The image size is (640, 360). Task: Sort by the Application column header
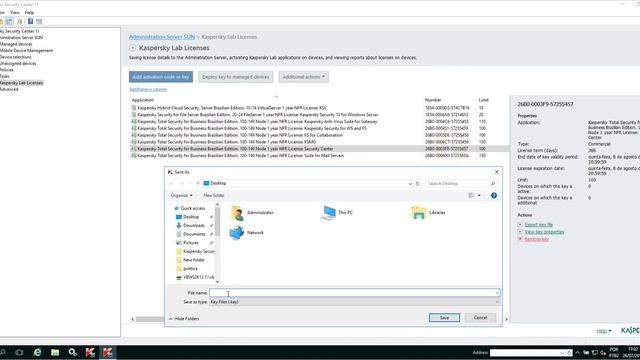(x=142, y=100)
